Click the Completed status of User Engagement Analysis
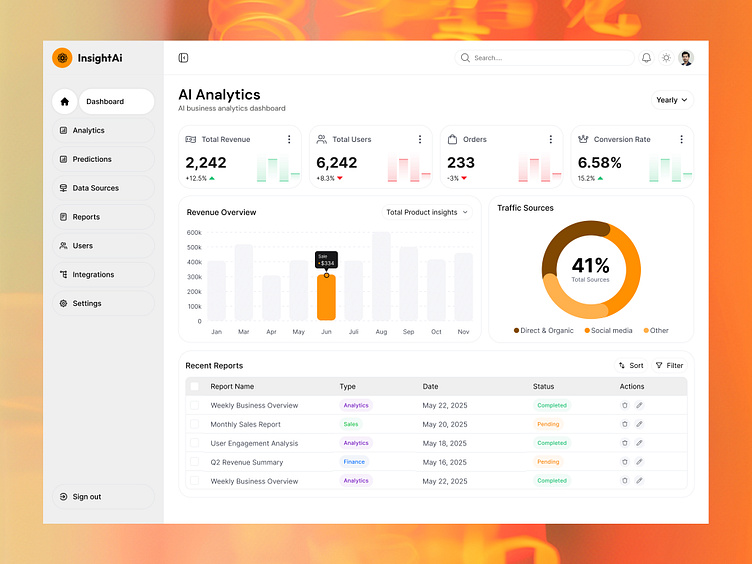 click(x=552, y=443)
